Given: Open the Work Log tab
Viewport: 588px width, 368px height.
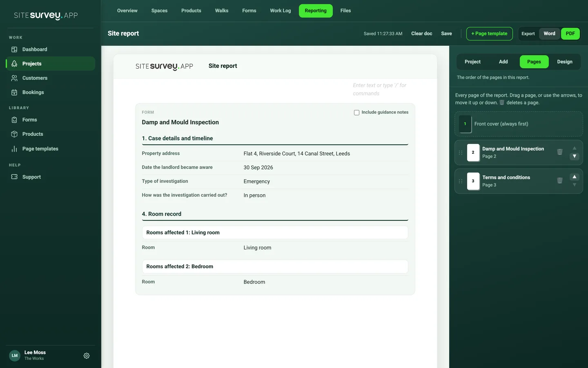Looking at the screenshot, I should pyautogui.click(x=281, y=11).
